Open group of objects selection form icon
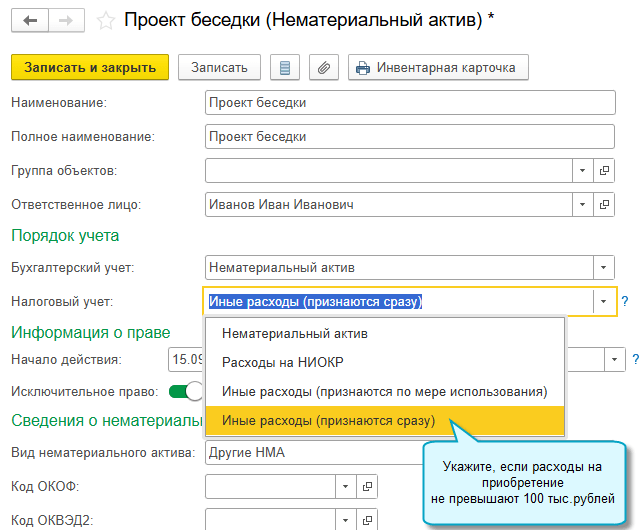This screenshot has width=639, height=530. (x=604, y=171)
